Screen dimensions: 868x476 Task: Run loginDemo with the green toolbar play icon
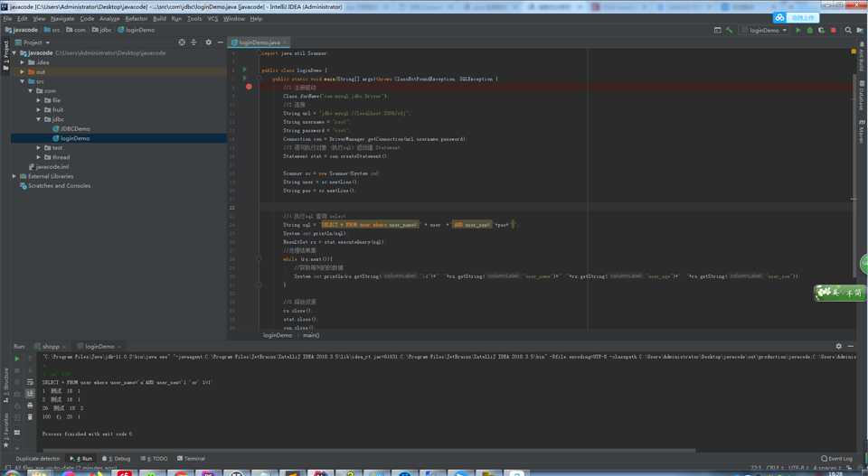click(797, 31)
